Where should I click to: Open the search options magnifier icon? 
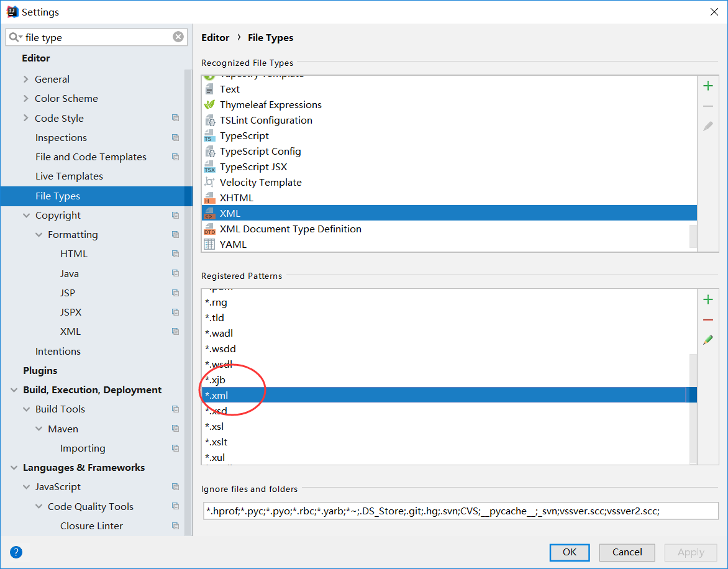point(16,37)
